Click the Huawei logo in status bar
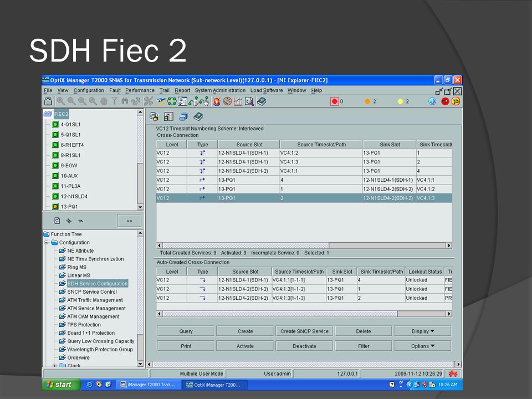This screenshot has height=399, width=532. click(x=453, y=374)
